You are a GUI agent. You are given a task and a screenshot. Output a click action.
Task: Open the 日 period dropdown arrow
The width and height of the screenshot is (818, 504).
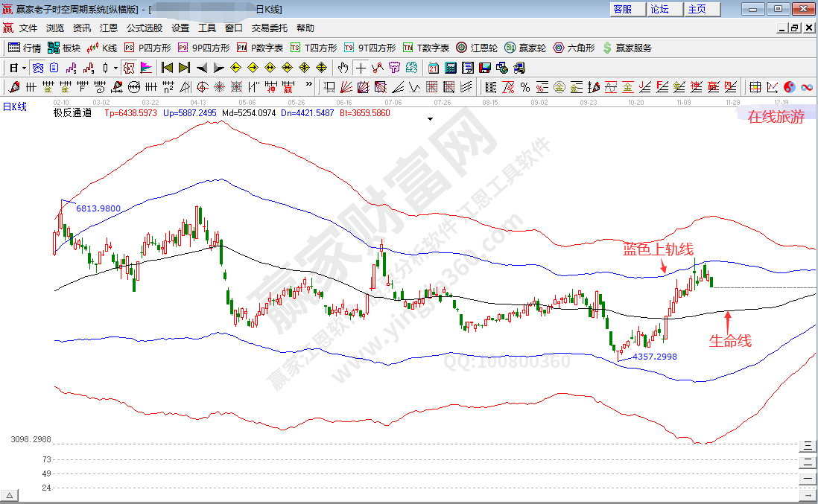click(24, 68)
